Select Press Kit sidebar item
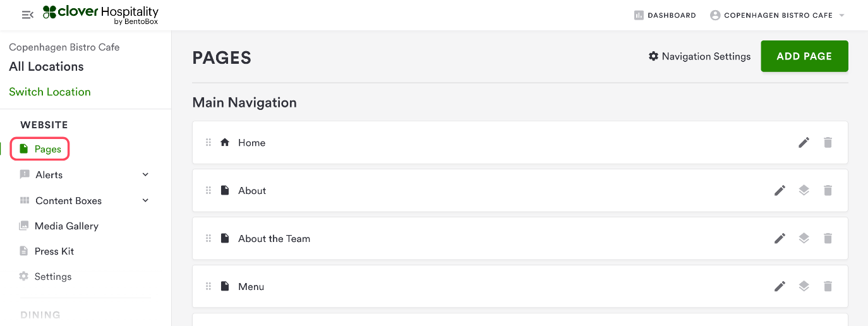Image resolution: width=868 pixels, height=326 pixels. point(54,251)
